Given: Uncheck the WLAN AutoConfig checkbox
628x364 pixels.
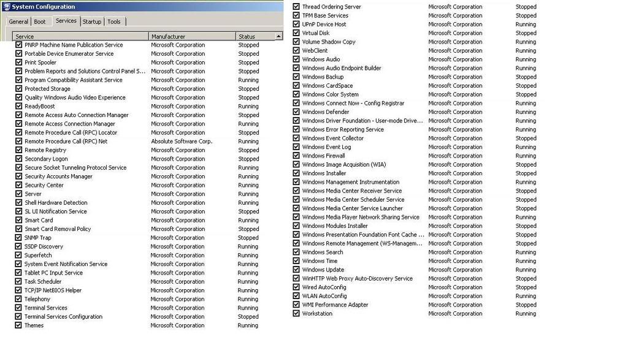Looking at the screenshot, I should [x=296, y=295].
